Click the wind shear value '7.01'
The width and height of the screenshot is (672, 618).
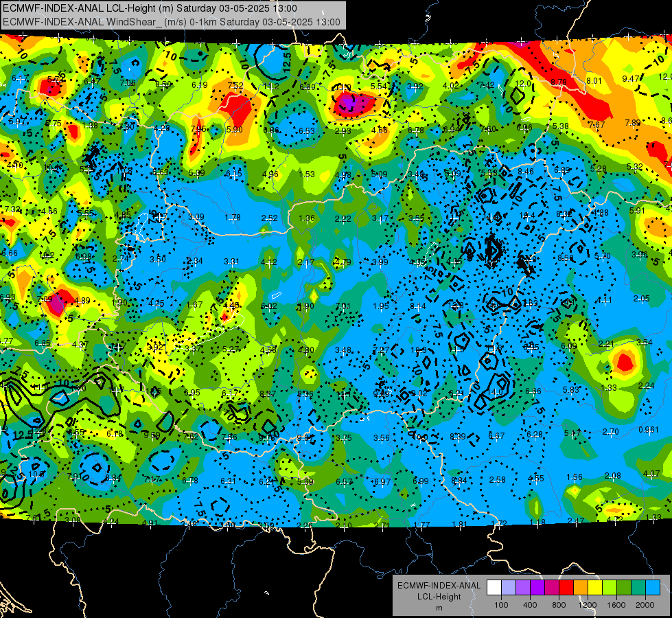pyautogui.click(x=343, y=306)
